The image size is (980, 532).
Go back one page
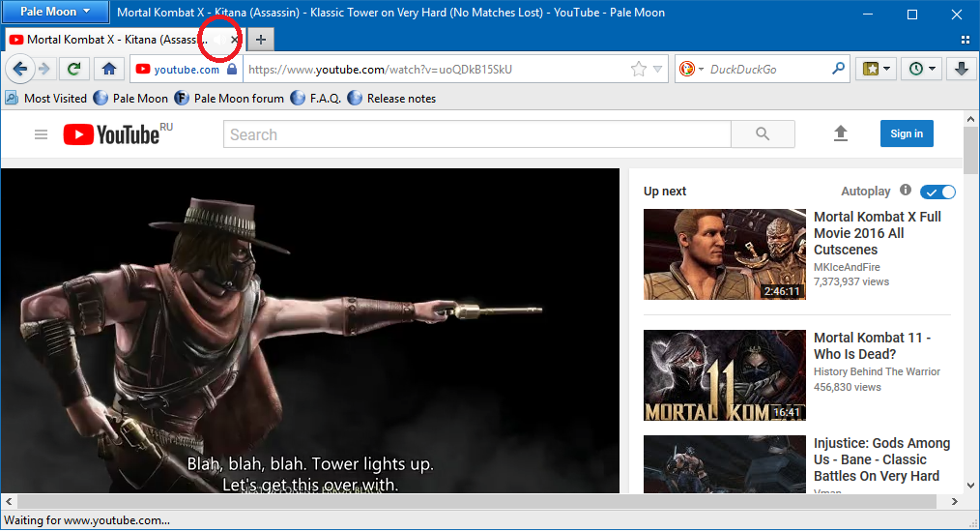point(19,69)
